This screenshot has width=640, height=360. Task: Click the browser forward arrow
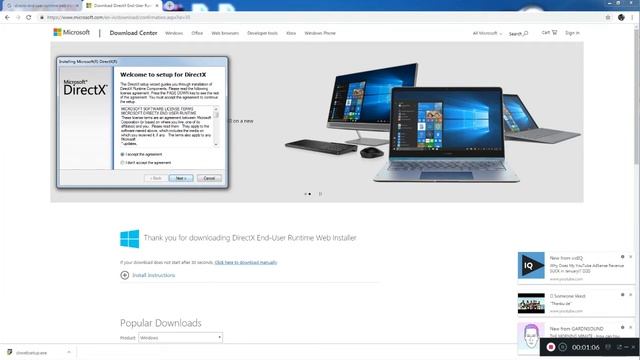tap(18, 17)
